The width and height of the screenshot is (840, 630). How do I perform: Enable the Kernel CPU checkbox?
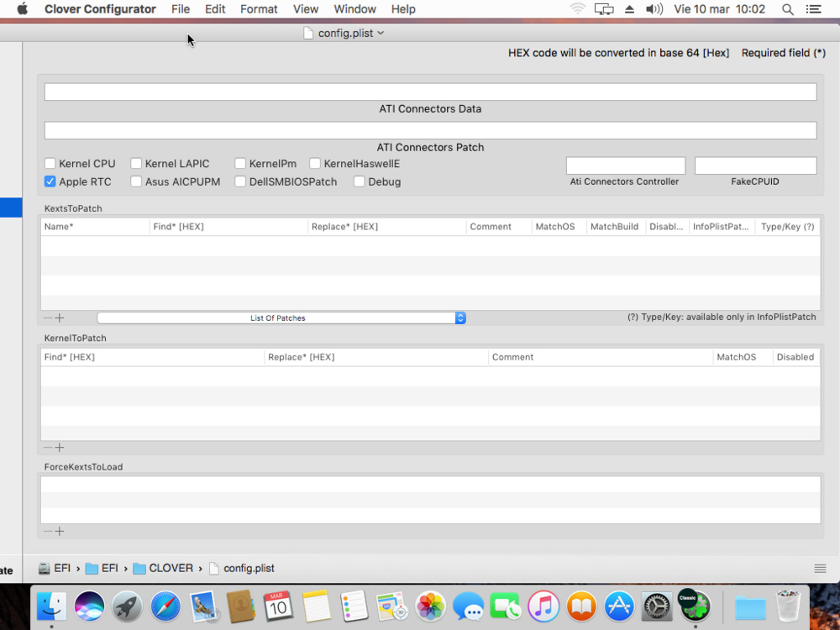(x=50, y=164)
